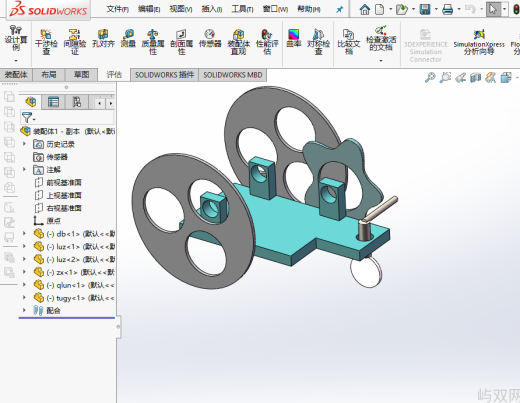Screen dimensions: 520x403
Task: Open PropertyManager panel tab
Action: 53,102
